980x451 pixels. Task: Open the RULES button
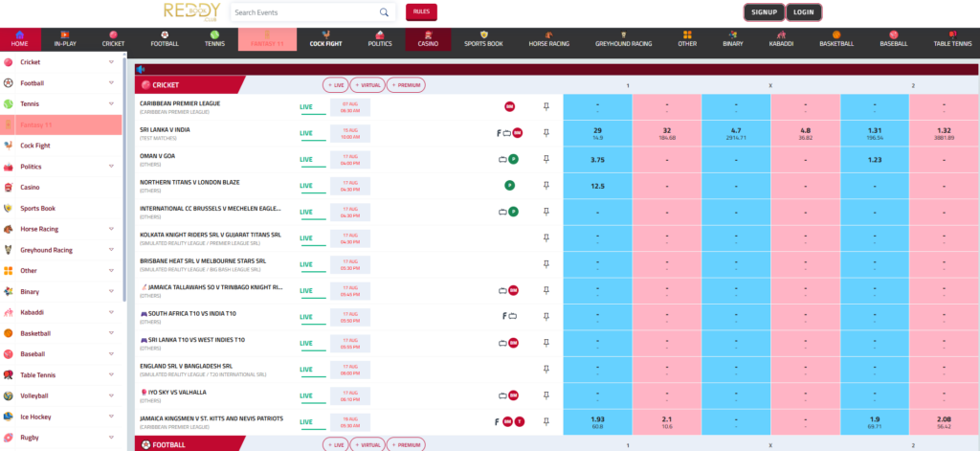tap(421, 11)
